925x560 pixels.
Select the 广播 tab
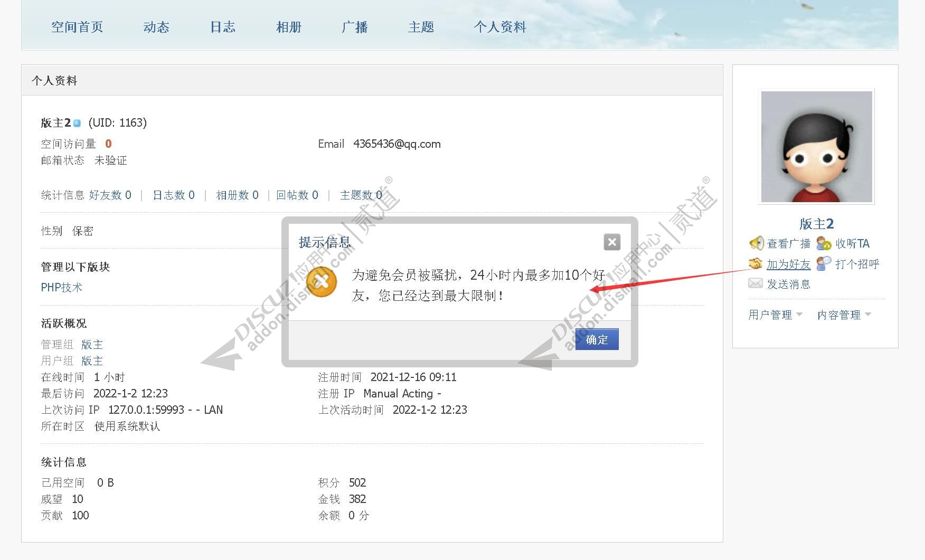coord(355,27)
